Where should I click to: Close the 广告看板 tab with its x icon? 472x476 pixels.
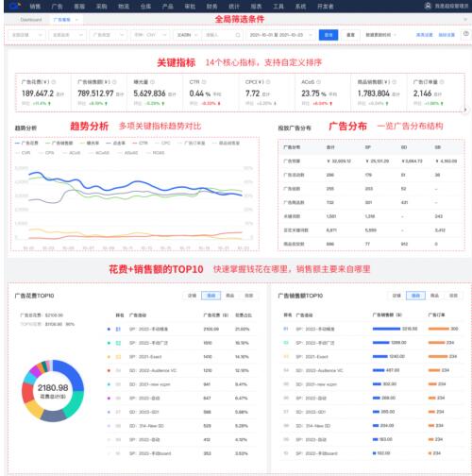(x=76, y=20)
